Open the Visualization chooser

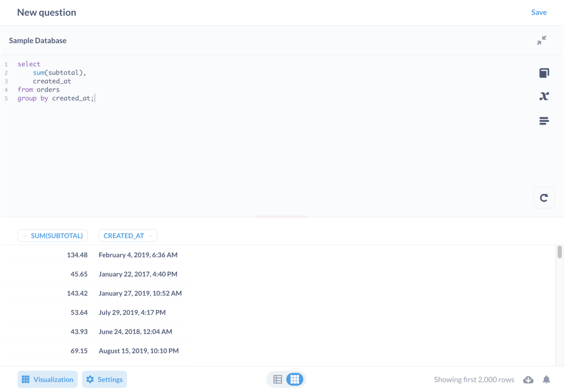(x=47, y=379)
